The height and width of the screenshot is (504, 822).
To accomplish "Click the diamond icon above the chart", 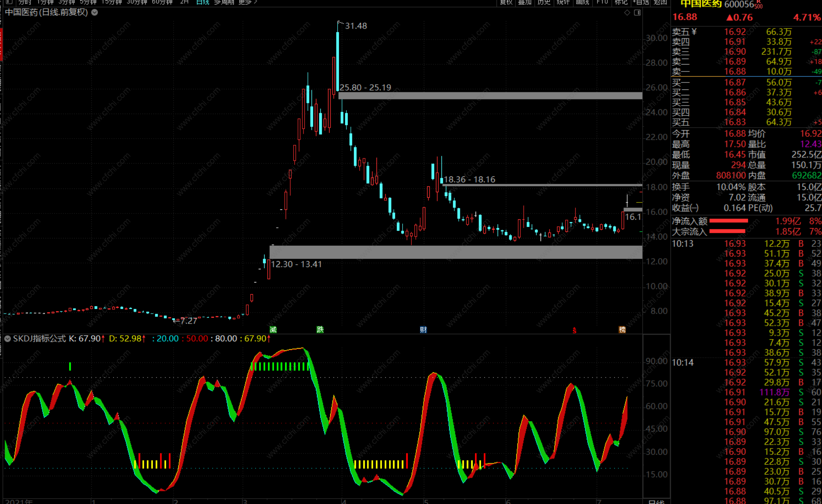I will click(x=627, y=12).
